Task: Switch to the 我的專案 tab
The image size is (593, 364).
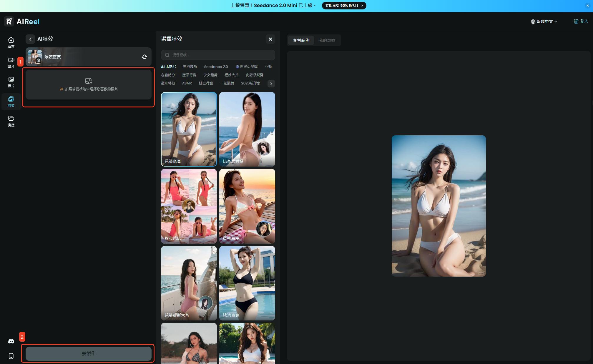Action: click(x=327, y=40)
